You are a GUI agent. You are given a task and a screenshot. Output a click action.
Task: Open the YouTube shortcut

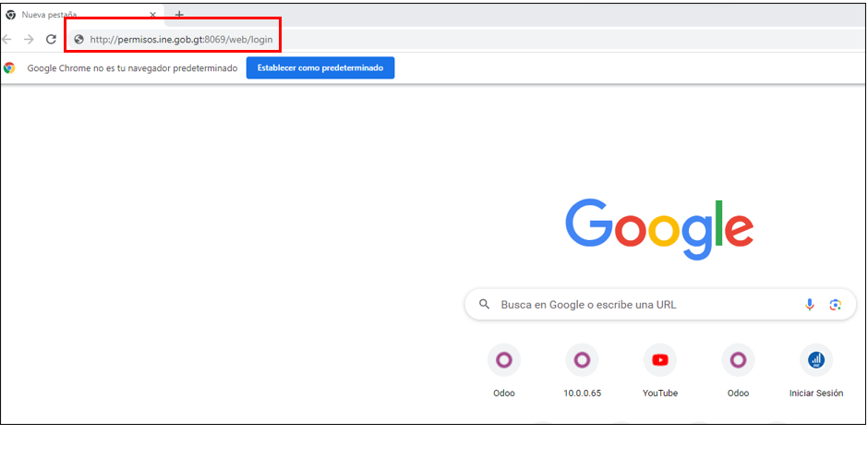point(660,360)
